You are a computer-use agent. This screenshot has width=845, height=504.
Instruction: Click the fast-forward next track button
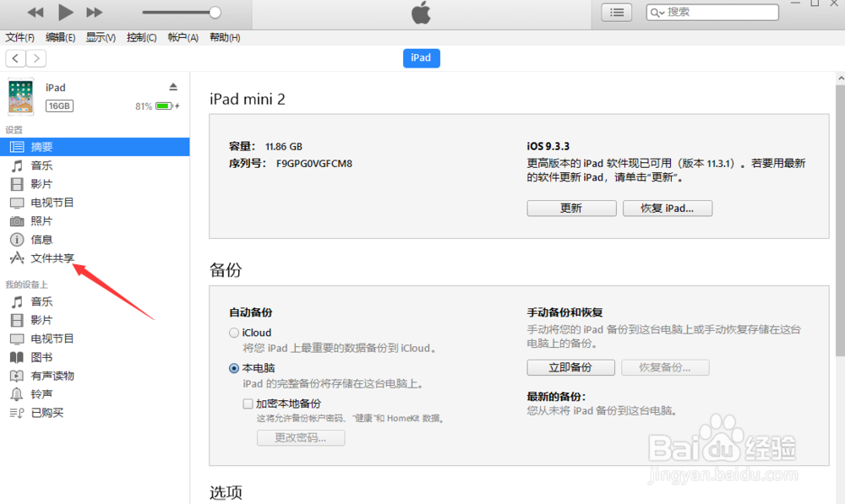pos(95,13)
